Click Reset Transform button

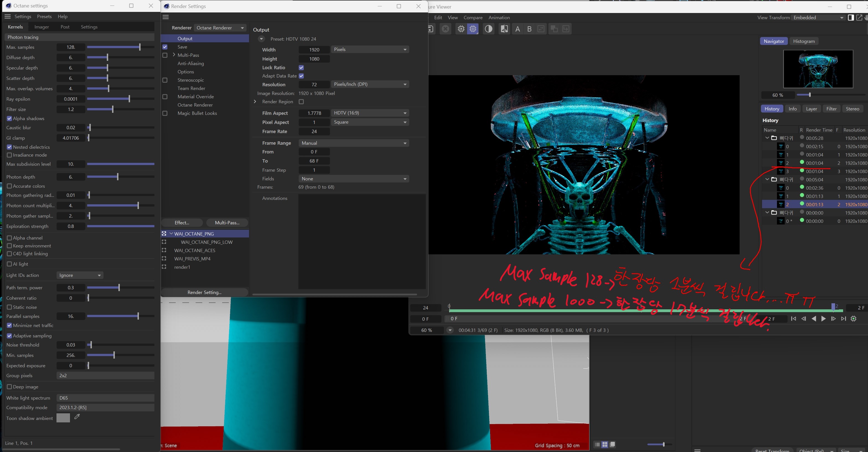coord(772,450)
